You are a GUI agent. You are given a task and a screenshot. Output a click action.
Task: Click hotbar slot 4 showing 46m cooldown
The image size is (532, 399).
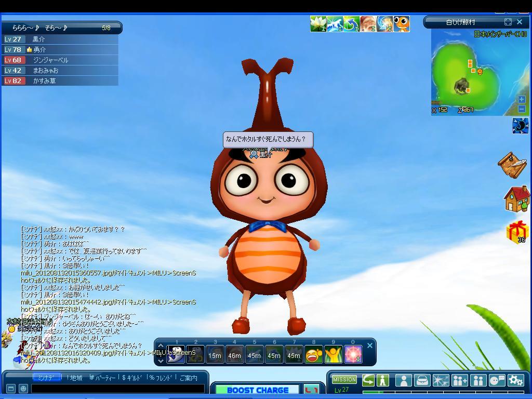(x=235, y=354)
